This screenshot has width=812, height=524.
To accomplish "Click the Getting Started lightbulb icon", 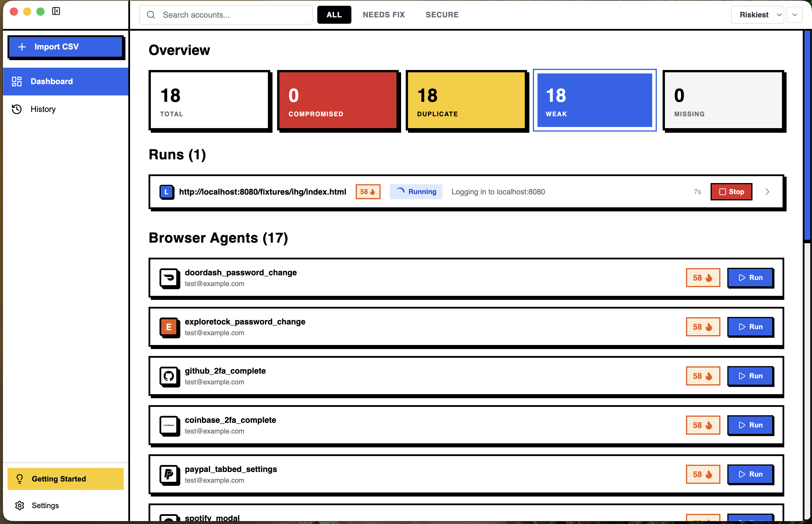I will coord(19,479).
